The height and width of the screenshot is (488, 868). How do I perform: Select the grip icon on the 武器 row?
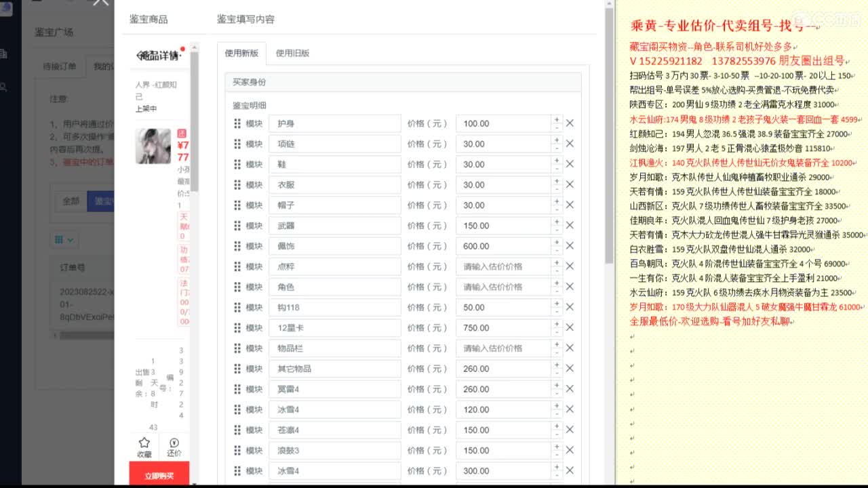[237, 226]
